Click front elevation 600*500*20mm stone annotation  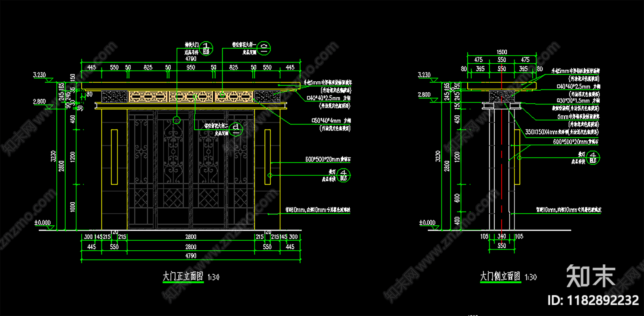point(328,159)
